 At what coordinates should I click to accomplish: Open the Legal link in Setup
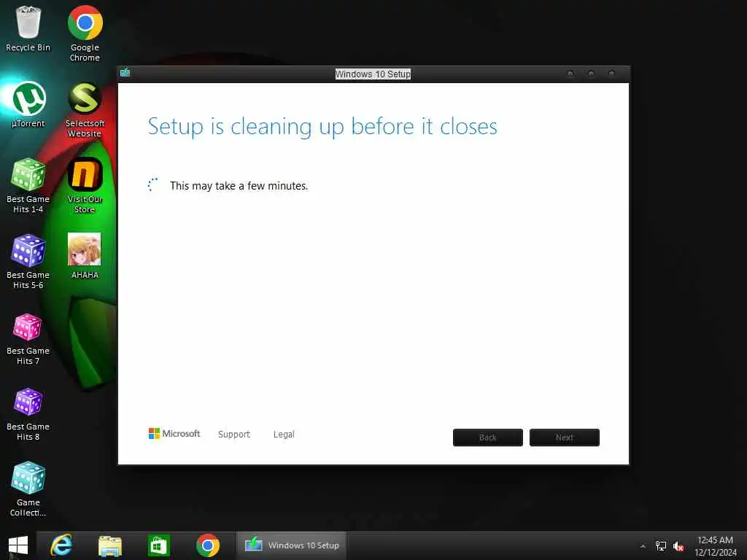pos(284,435)
